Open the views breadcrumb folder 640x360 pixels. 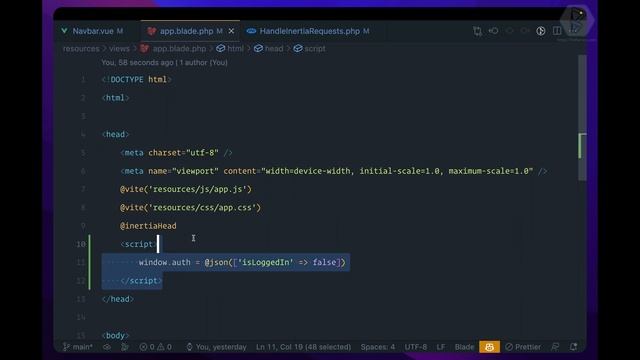(x=119, y=49)
